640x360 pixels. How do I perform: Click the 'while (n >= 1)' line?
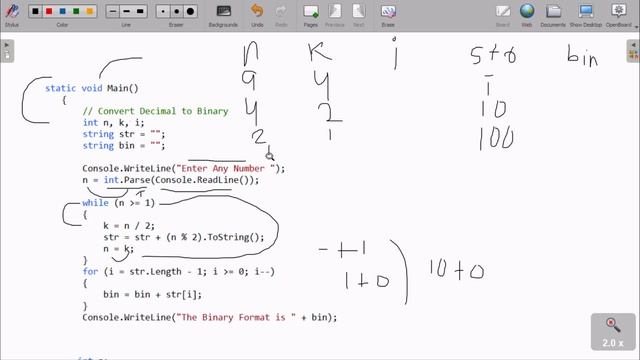(119, 203)
